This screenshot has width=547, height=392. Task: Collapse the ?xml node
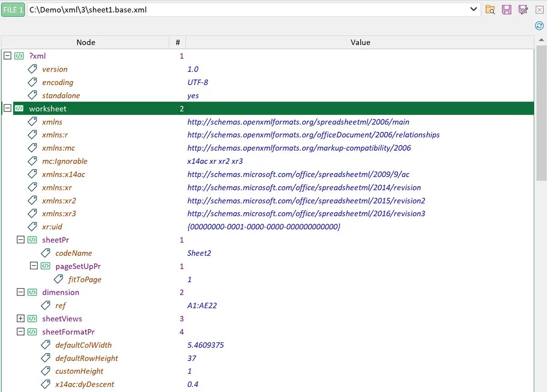(x=7, y=56)
